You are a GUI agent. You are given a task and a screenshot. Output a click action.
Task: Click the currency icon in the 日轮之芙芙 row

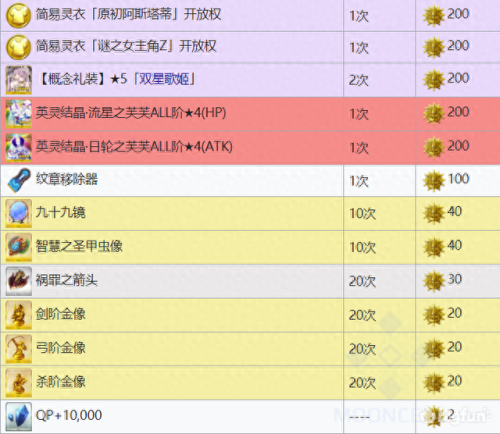click(434, 148)
